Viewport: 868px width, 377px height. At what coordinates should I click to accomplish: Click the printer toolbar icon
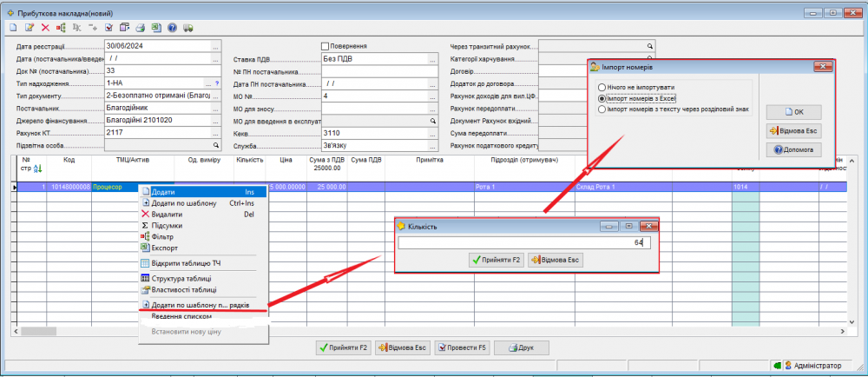(141, 27)
